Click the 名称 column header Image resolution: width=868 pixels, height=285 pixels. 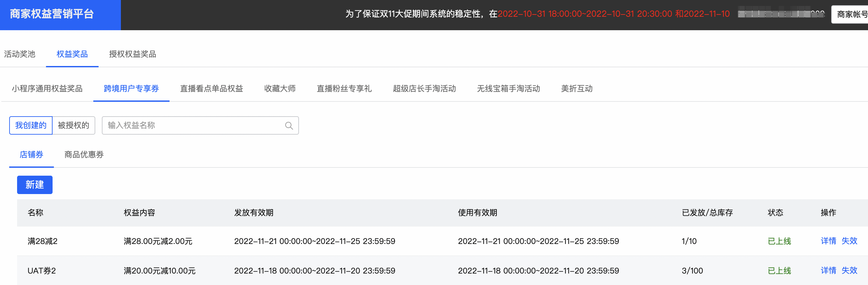pos(35,213)
